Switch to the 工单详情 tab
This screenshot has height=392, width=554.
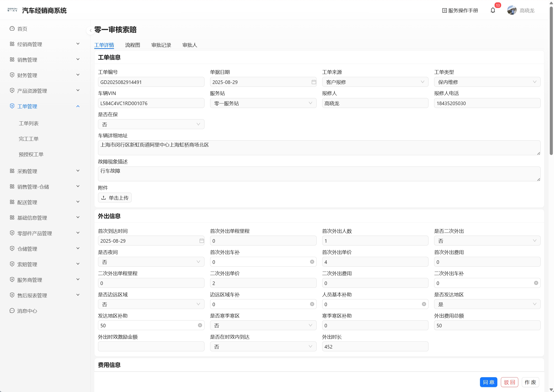click(104, 45)
